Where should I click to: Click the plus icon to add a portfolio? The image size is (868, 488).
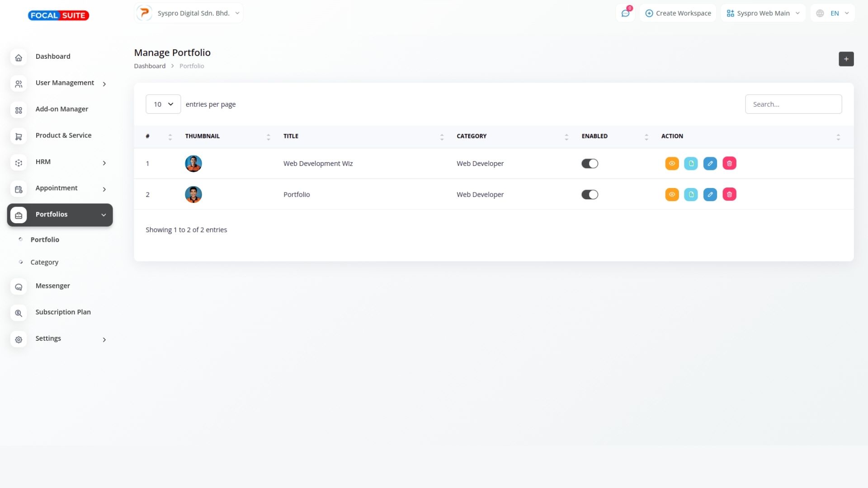tap(846, 59)
